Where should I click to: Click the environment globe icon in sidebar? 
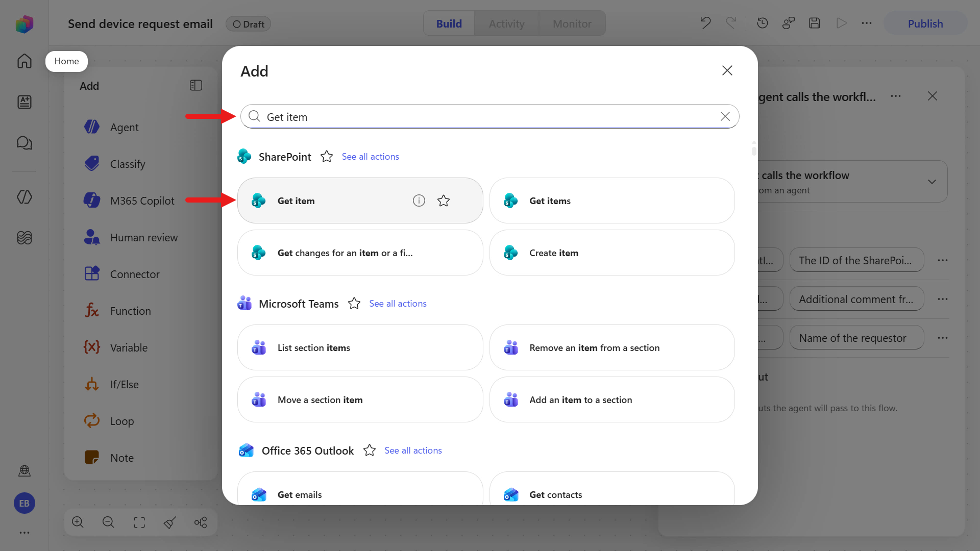pyautogui.click(x=24, y=470)
